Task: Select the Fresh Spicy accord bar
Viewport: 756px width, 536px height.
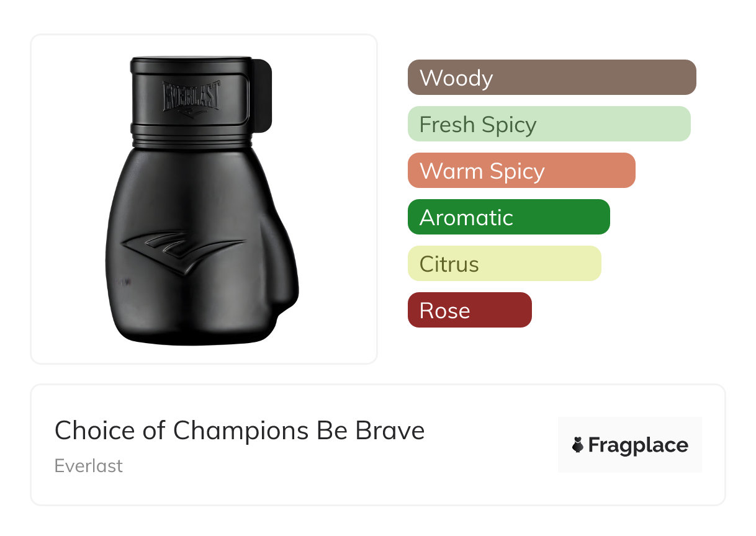Action: 549,124
